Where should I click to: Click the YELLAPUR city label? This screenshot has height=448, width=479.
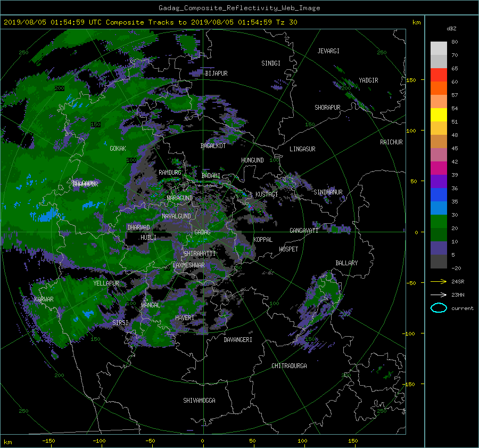(x=106, y=283)
